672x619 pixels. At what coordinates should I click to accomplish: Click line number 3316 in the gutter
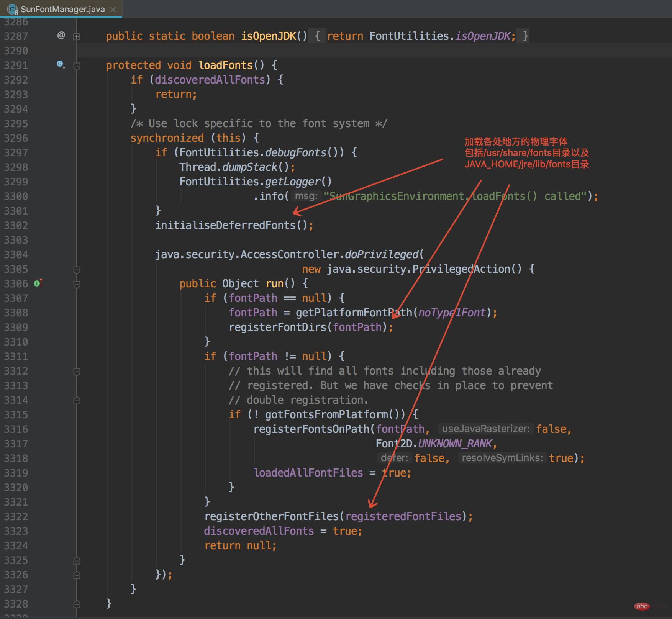16,429
